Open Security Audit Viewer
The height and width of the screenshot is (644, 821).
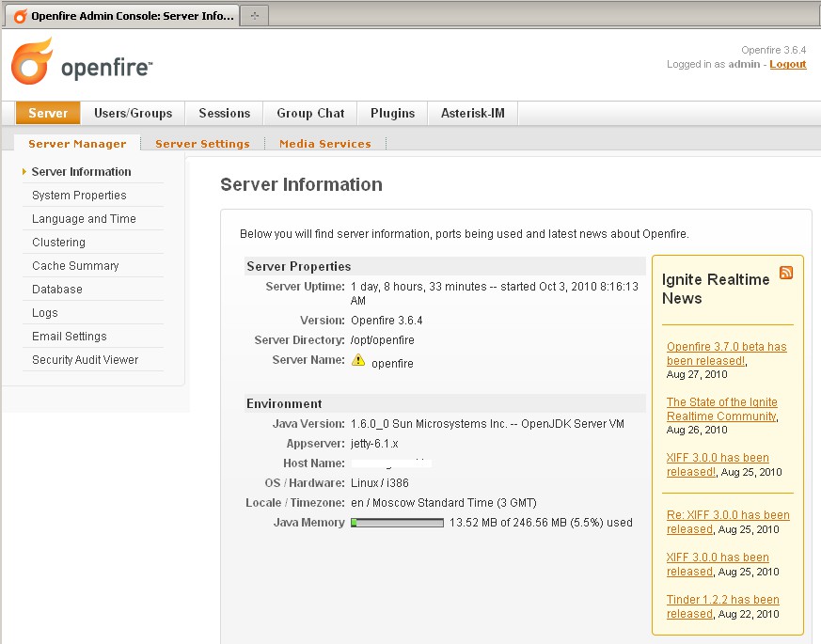[x=85, y=360]
